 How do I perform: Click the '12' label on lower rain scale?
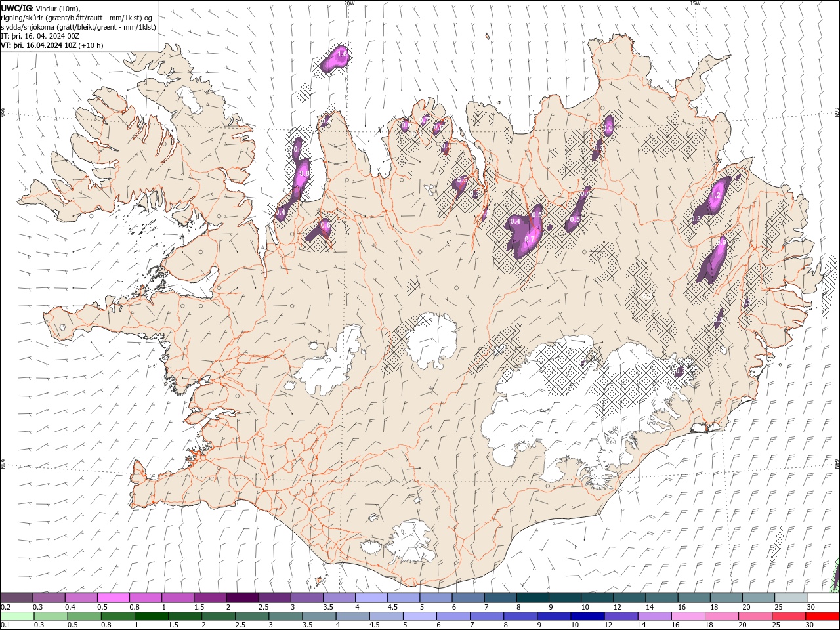tap(609, 625)
